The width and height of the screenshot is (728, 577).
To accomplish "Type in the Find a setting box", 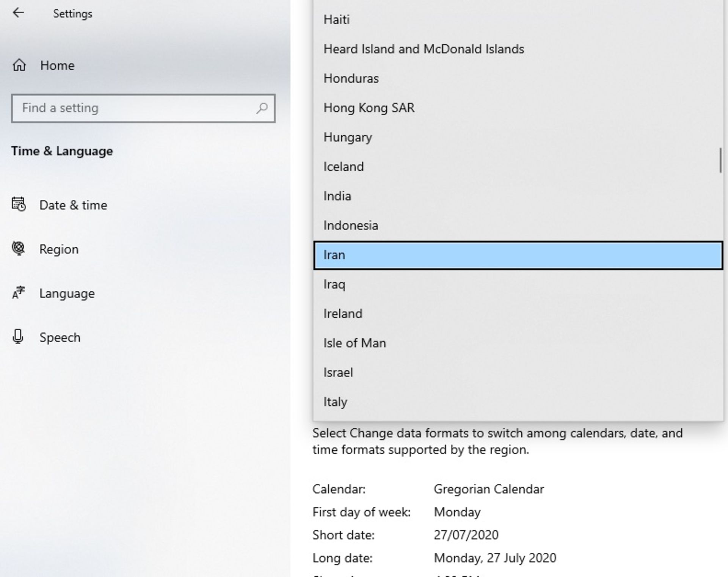I will coord(136,108).
